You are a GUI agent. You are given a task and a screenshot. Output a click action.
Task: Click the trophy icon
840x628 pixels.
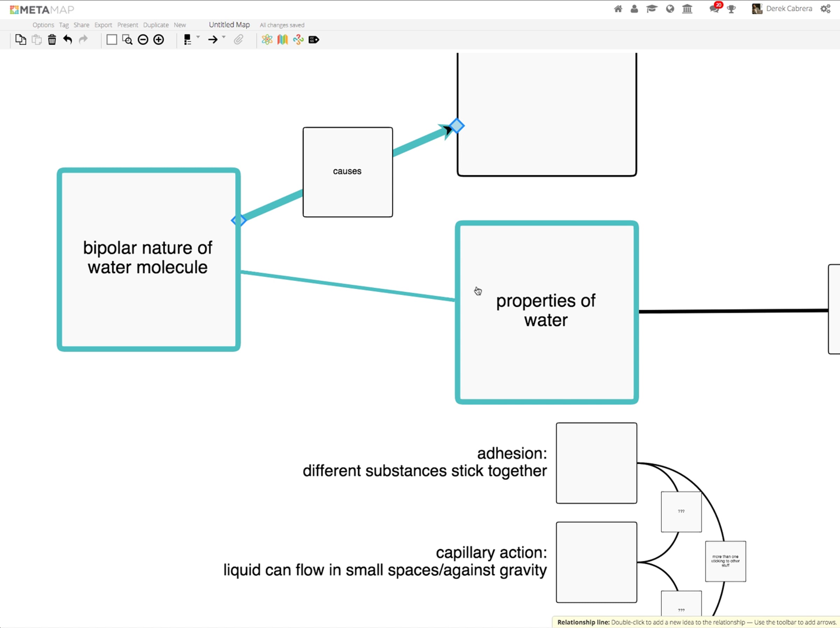tap(731, 9)
